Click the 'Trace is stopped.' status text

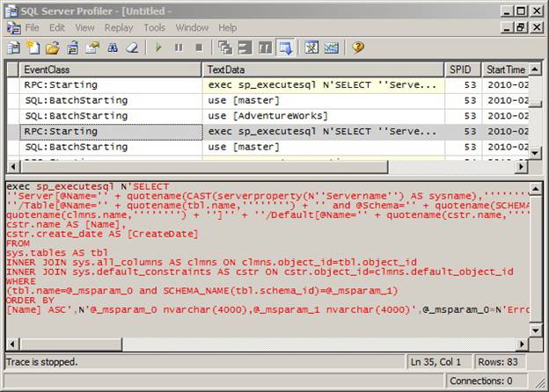point(41,362)
